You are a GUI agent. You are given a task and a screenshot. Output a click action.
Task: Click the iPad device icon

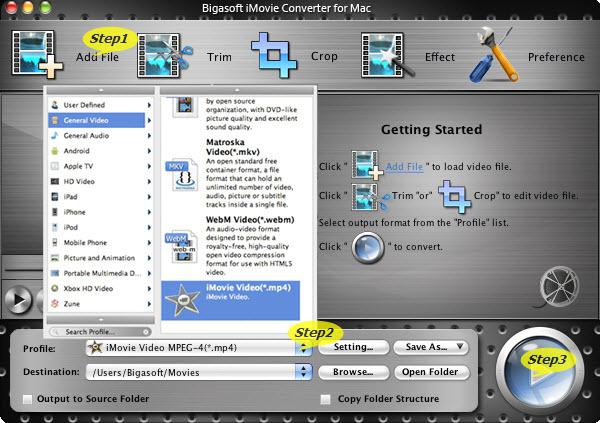[x=55, y=197]
